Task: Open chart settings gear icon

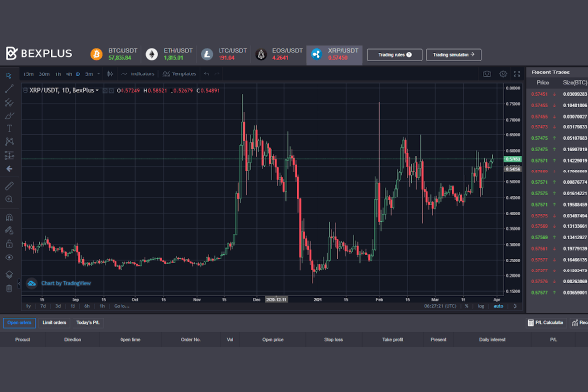Action: click(x=503, y=73)
